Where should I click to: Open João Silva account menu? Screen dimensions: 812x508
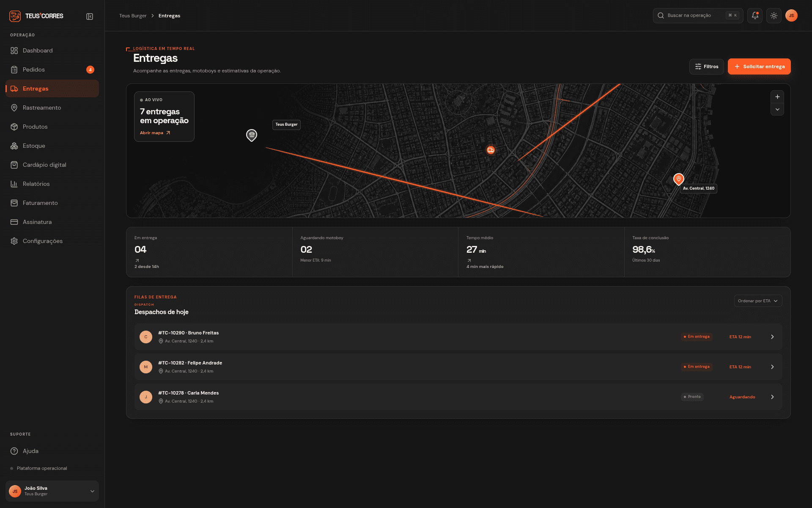click(x=52, y=491)
